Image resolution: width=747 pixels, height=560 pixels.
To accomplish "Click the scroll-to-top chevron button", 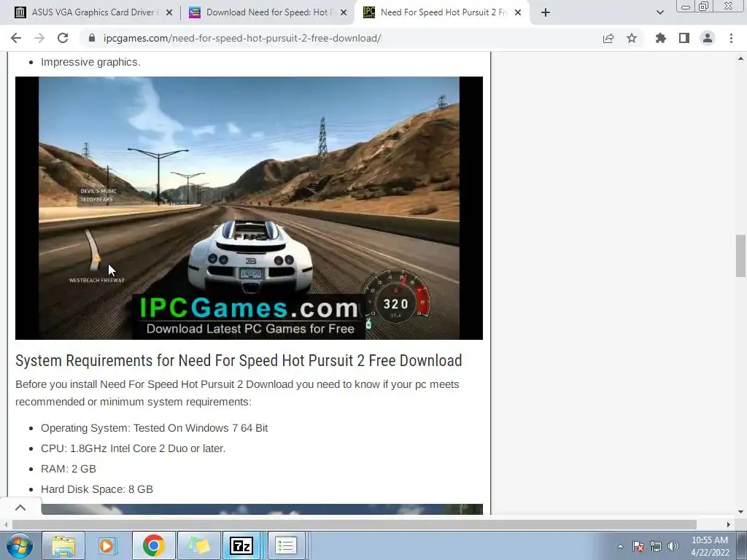I will tap(20, 507).
